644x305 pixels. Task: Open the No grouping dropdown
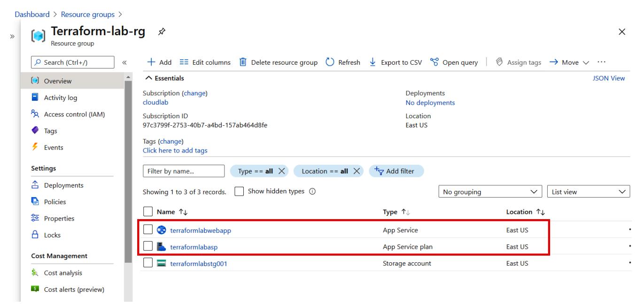tap(490, 191)
